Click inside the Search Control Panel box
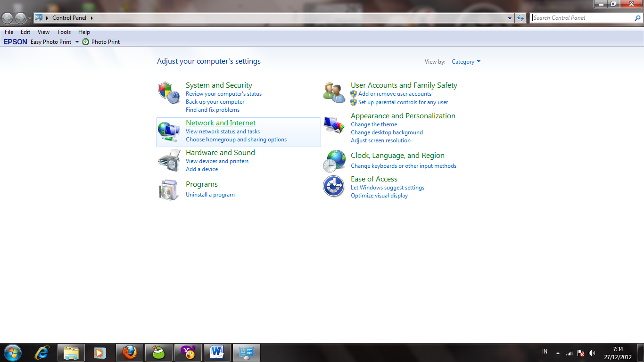This screenshot has width=644, height=362. pyautogui.click(x=580, y=17)
